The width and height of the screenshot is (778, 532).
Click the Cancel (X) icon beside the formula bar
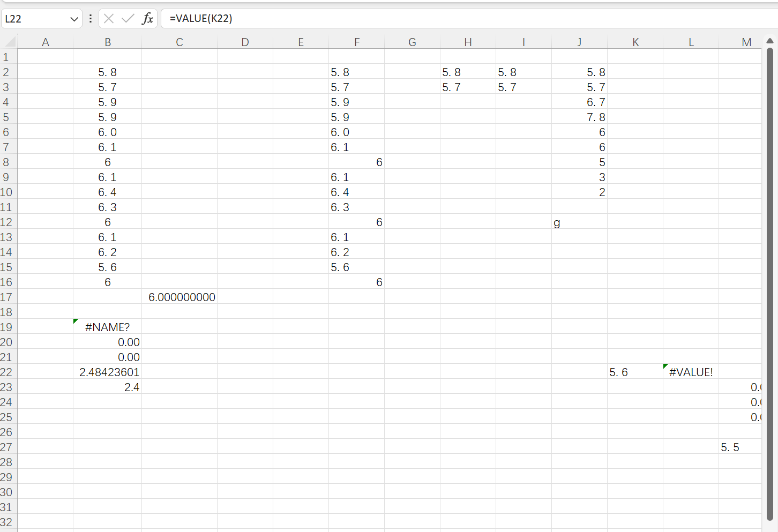(x=109, y=18)
